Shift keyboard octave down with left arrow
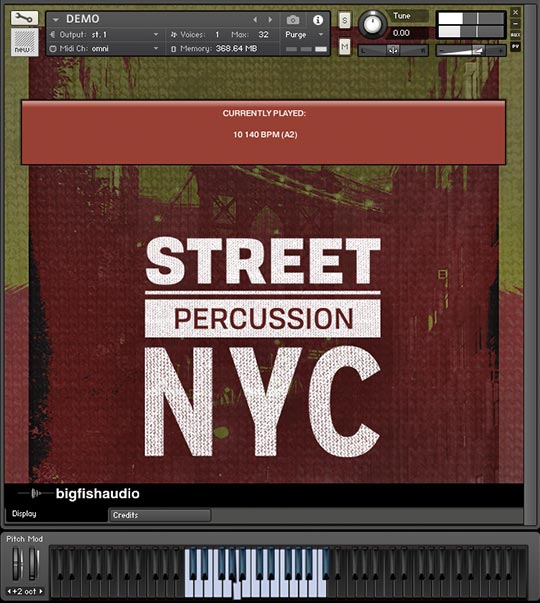Viewport: 540px width, 603px height. click(10, 591)
